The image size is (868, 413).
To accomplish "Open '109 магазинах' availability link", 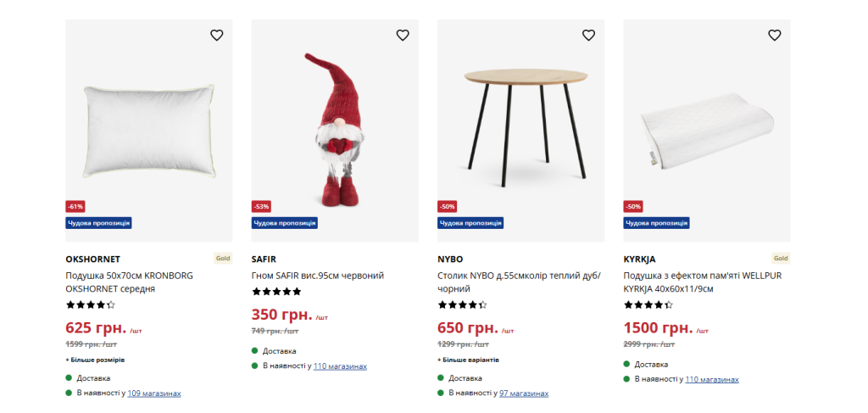I will [x=154, y=393].
